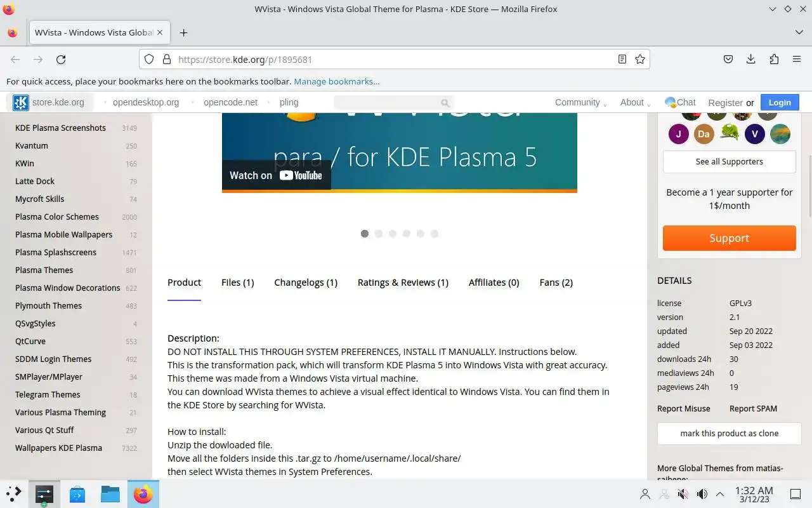This screenshot has height=508, width=812.
Task: Click the orange Support button
Action: [x=730, y=238]
